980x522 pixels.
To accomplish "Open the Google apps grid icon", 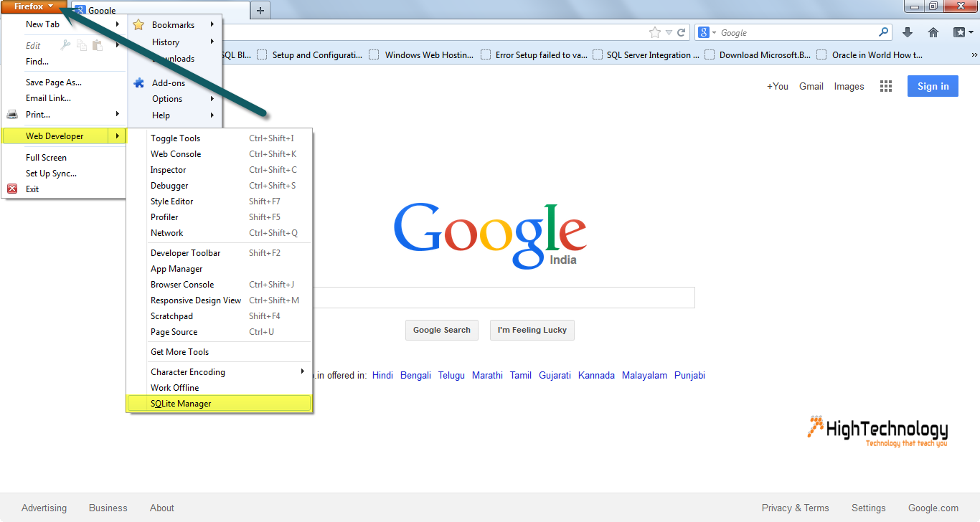I will coord(886,86).
